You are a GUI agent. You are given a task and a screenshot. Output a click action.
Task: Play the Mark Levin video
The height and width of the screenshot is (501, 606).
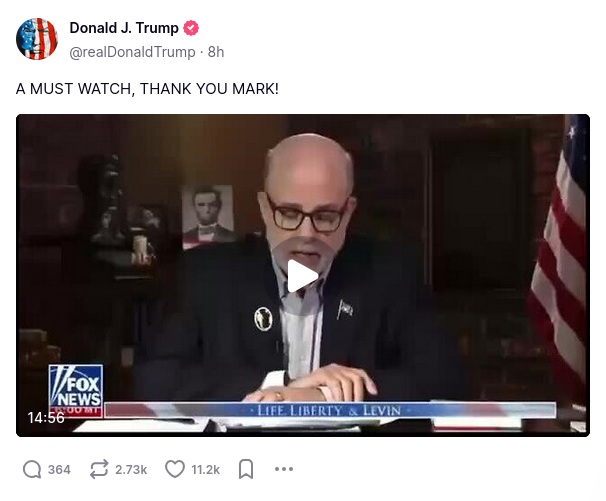[x=303, y=276]
